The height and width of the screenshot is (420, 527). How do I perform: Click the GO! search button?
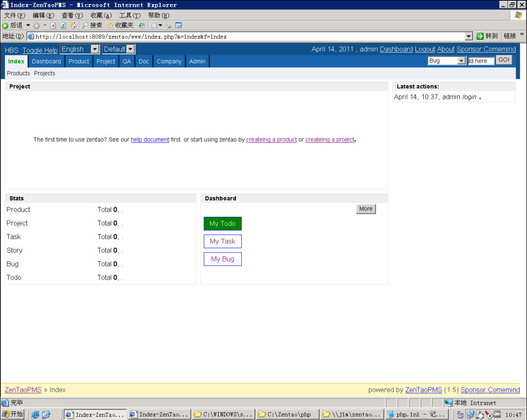point(504,60)
